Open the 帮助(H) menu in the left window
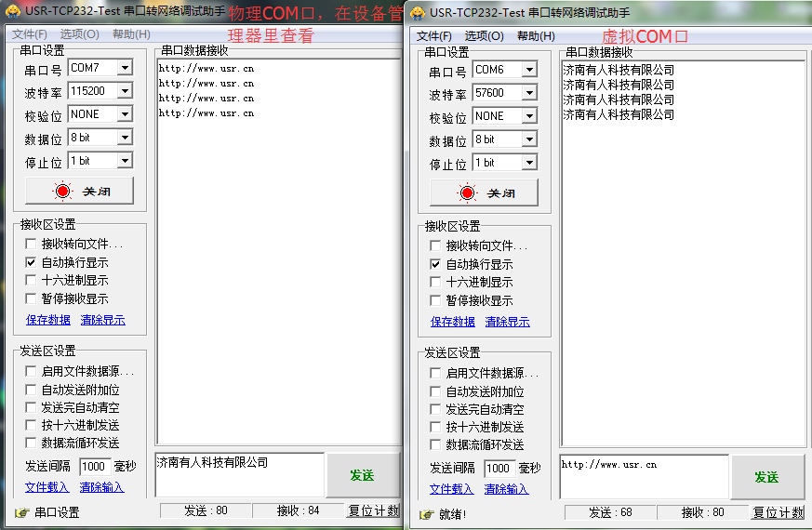Image resolution: width=812 pixels, height=530 pixels. coord(131,34)
